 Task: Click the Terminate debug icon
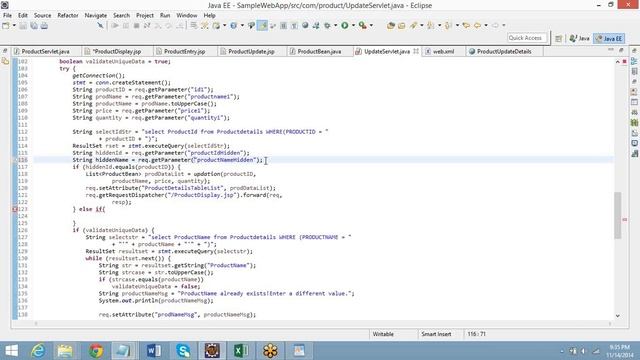pyautogui.click(x=136, y=25)
